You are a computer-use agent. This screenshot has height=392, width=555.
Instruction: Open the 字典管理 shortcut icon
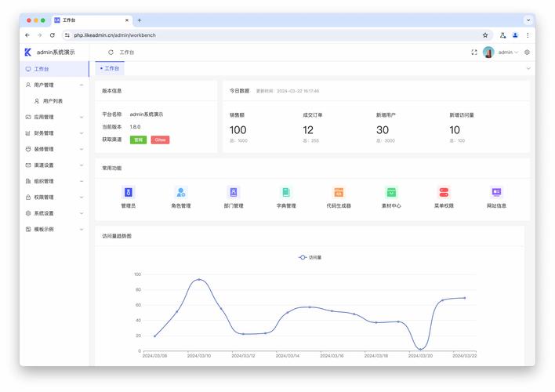286,192
